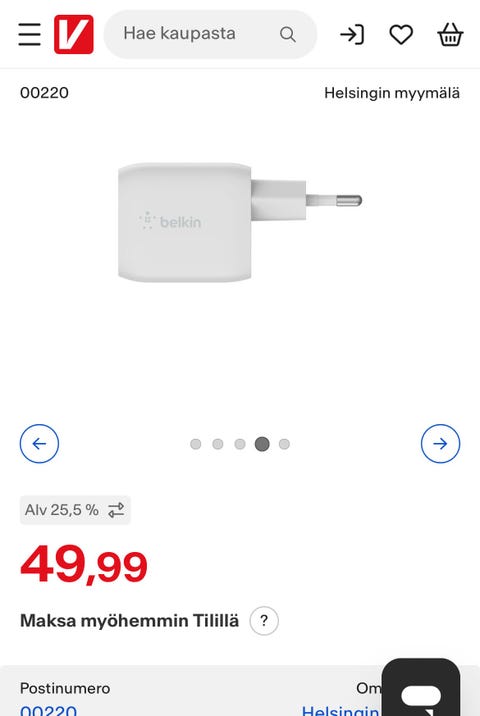Show previous product image with left arrow
Screen dimensions: 480x716
coord(39,444)
